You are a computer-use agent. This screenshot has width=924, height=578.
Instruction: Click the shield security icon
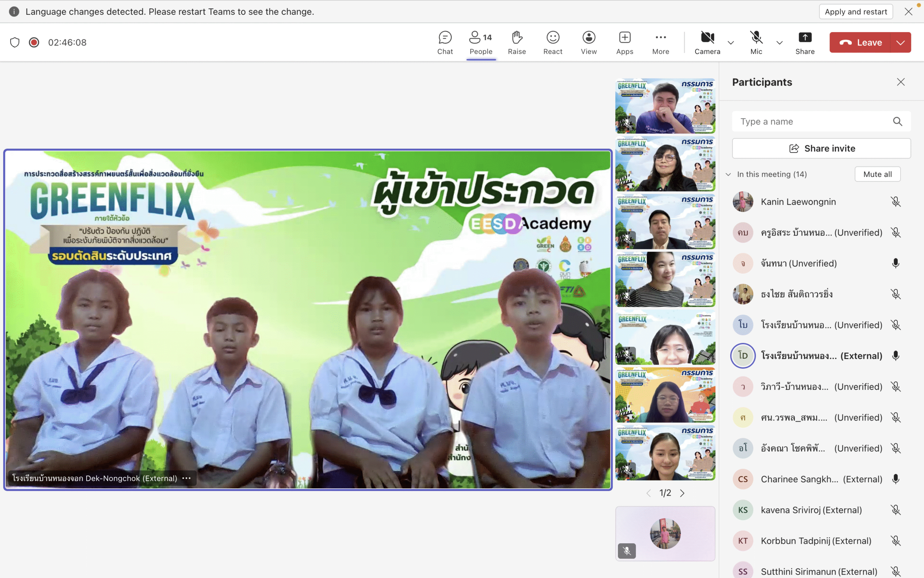14,42
